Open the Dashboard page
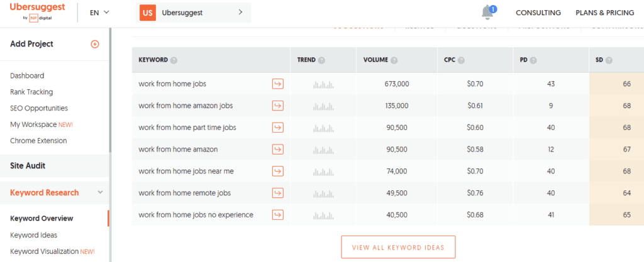This screenshot has height=262, width=644. 27,76
